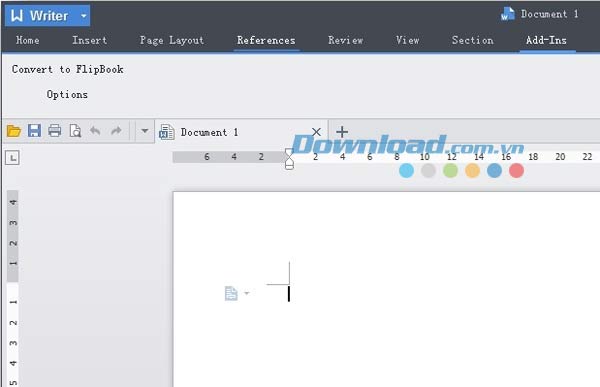Screen dimensions: 600x387
Task: Click the light blue color circle
Action: 406,170
